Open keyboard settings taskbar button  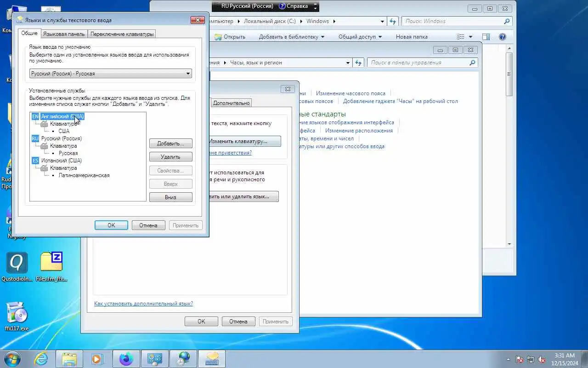(x=211, y=359)
